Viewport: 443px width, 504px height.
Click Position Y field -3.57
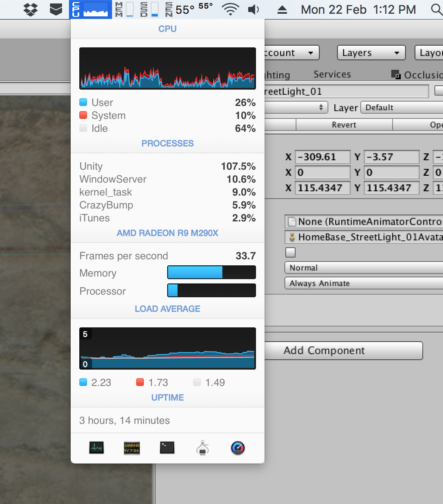pos(392,157)
